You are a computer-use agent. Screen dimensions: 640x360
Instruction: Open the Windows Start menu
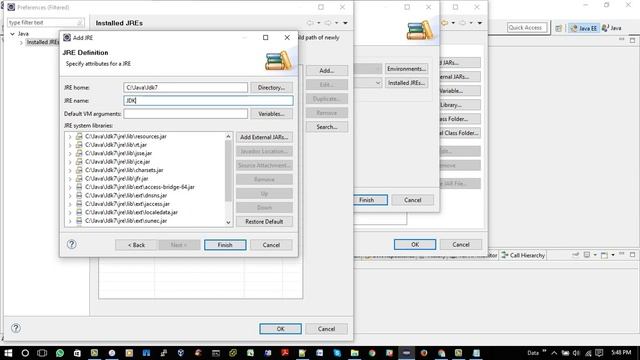8,353
